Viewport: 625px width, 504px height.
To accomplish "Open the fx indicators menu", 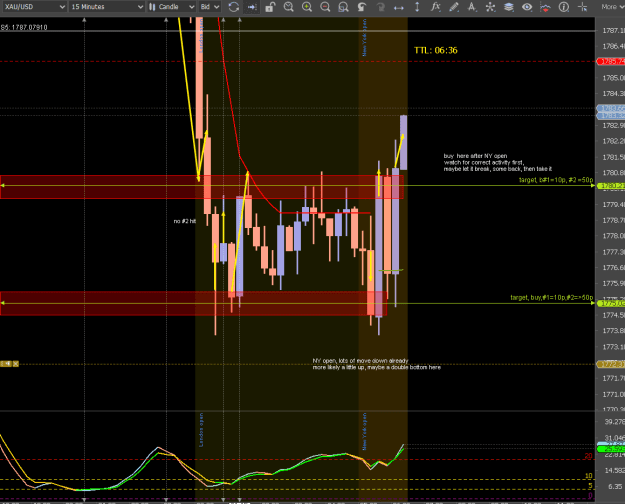I will pyautogui.click(x=435, y=7).
